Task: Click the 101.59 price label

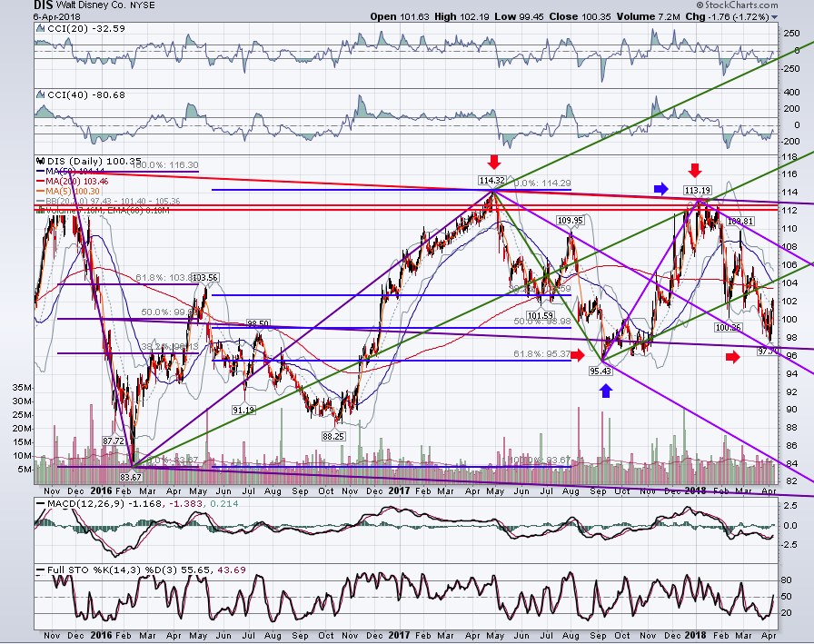Action: (540, 315)
